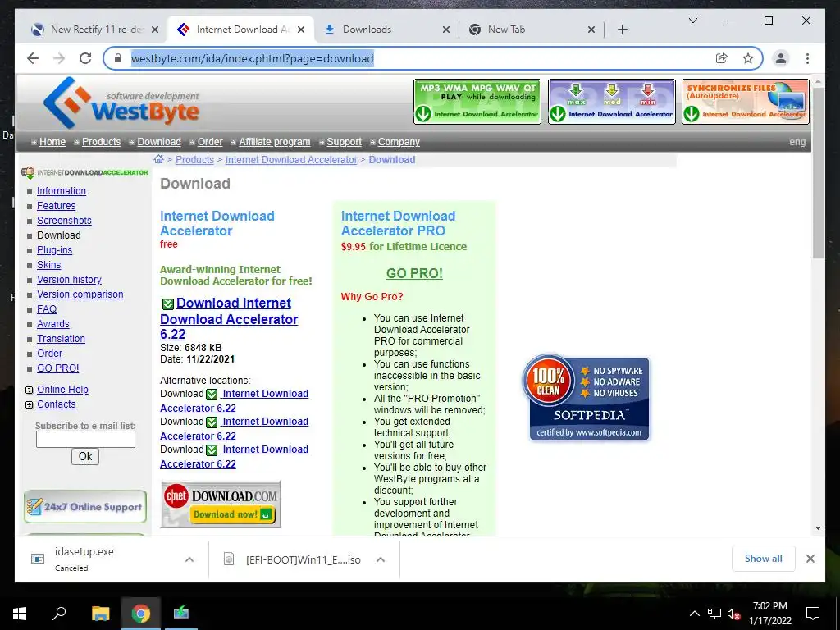Open the notification center icon
The height and width of the screenshot is (630, 840).
(813, 614)
